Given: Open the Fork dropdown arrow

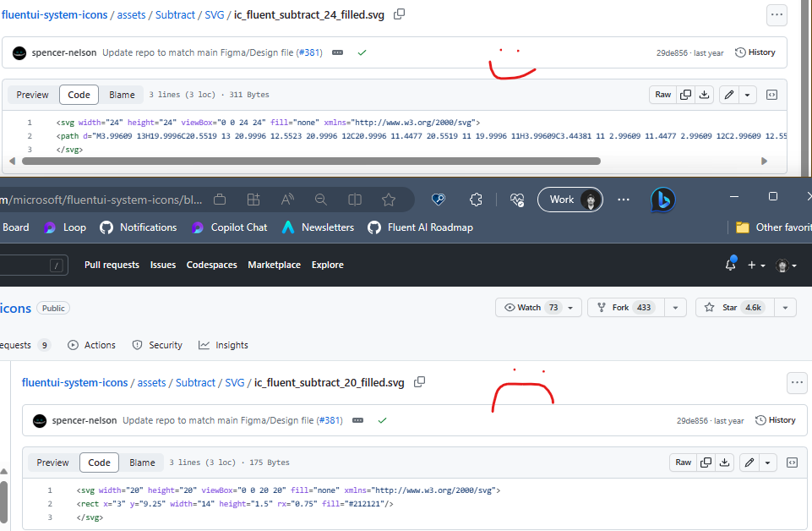Looking at the screenshot, I should 674,307.
